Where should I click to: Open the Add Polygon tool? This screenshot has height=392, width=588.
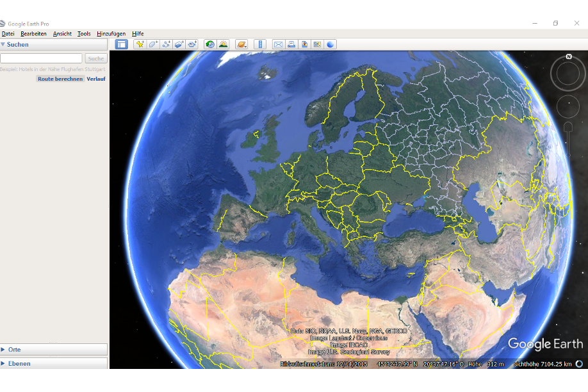[152, 44]
